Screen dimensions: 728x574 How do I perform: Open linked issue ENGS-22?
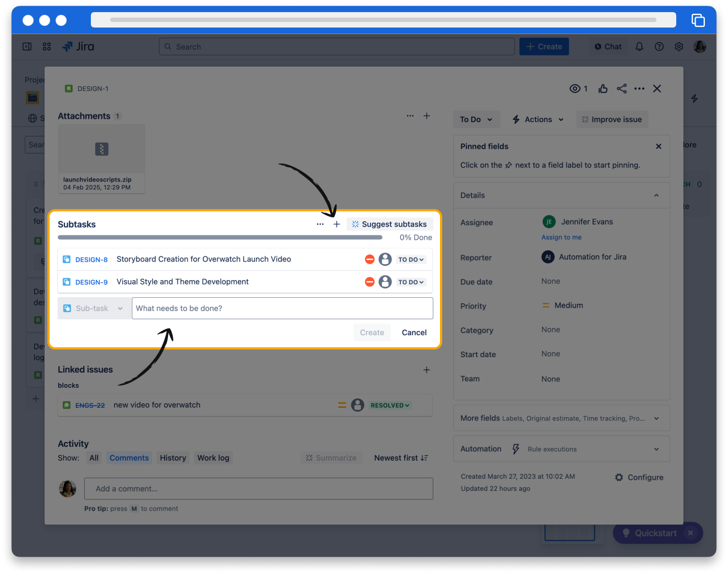90,406
